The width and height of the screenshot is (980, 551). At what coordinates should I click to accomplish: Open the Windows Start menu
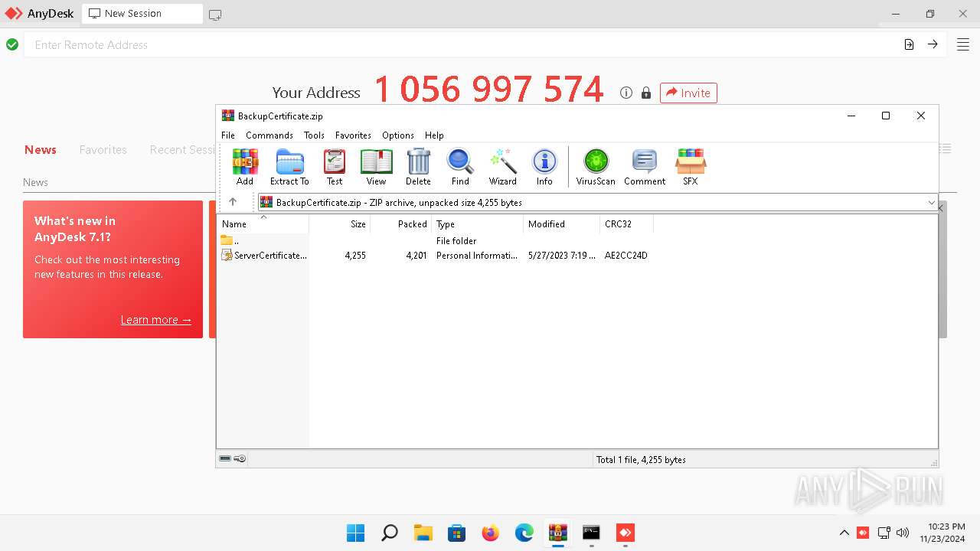click(x=355, y=533)
